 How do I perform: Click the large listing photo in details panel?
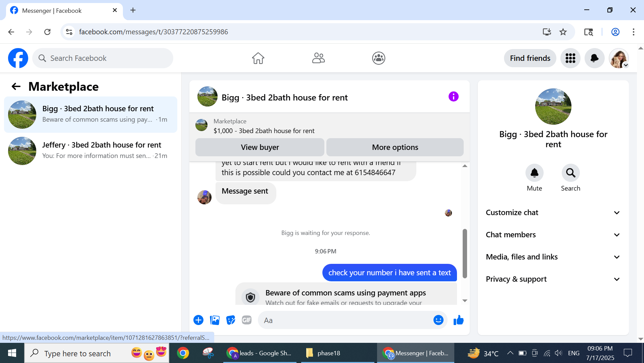(553, 107)
